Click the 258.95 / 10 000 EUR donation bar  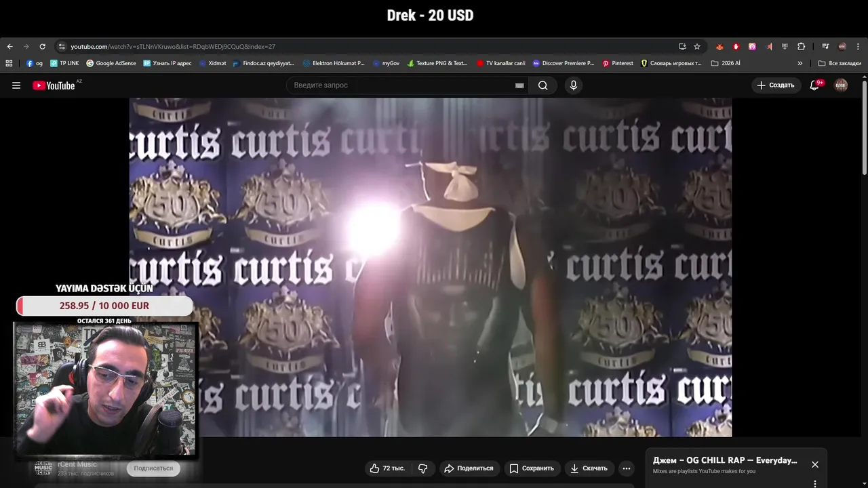tap(104, 306)
